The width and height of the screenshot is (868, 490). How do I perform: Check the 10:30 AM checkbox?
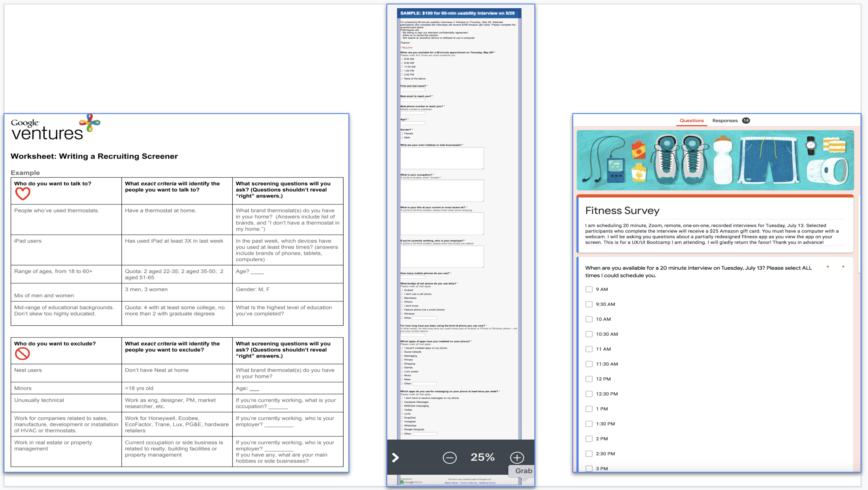pyautogui.click(x=589, y=334)
